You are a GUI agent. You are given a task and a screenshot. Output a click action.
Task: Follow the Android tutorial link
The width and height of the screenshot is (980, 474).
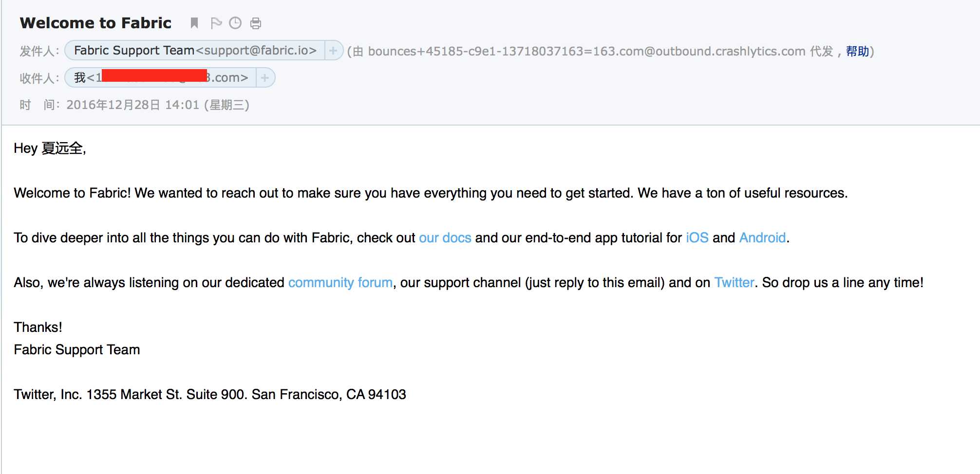pos(762,237)
